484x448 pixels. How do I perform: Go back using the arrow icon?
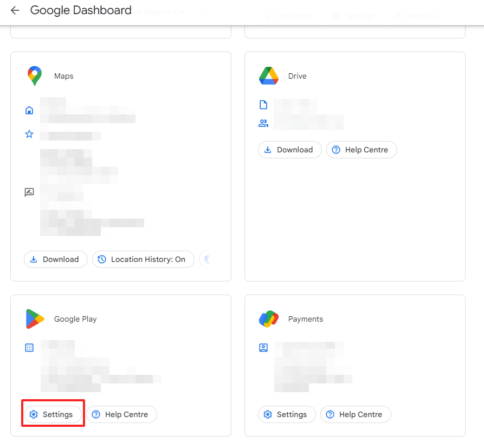coord(15,10)
